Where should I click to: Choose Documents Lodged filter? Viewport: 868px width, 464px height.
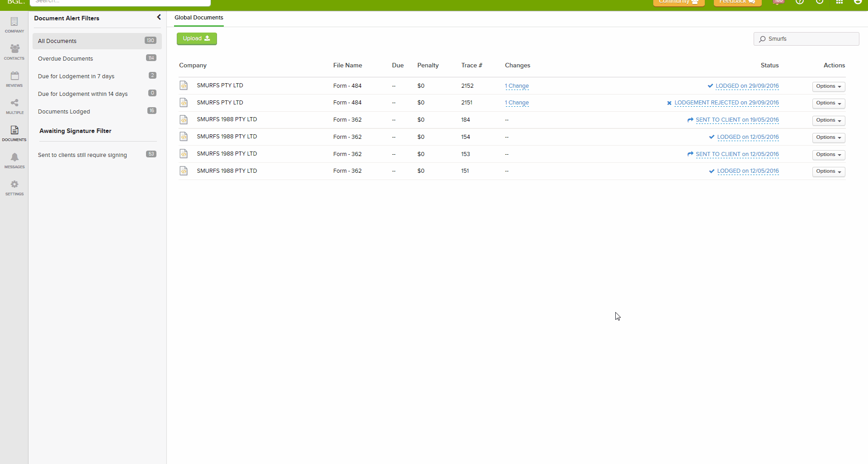[64, 112]
